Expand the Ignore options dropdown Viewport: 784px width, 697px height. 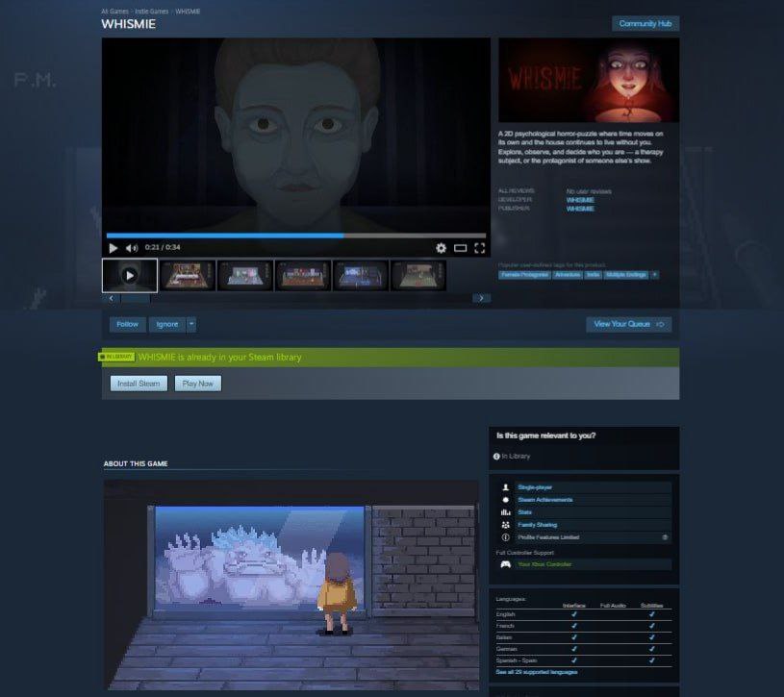pos(191,324)
